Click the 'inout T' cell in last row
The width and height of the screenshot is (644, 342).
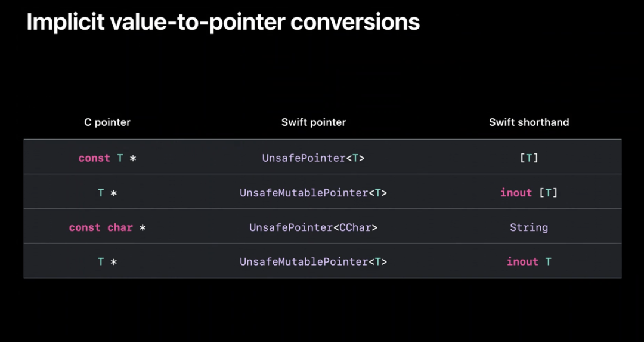coord(529,262)
